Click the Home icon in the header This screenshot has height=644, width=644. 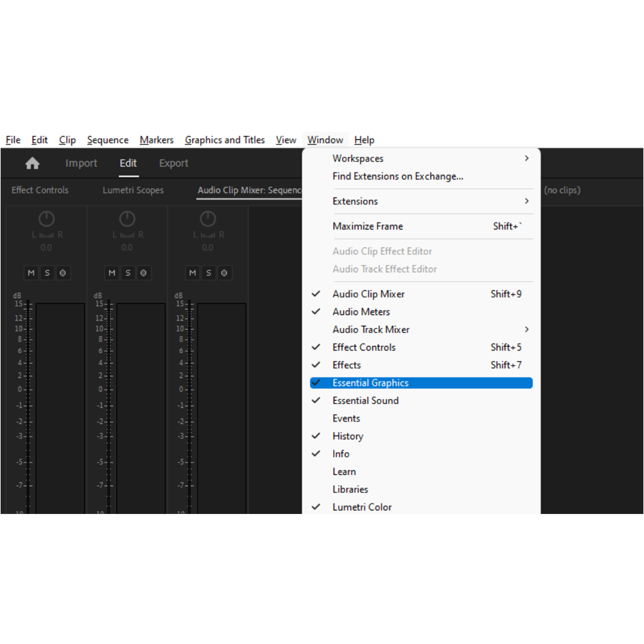pyautogui.click(x=32, y=163)
